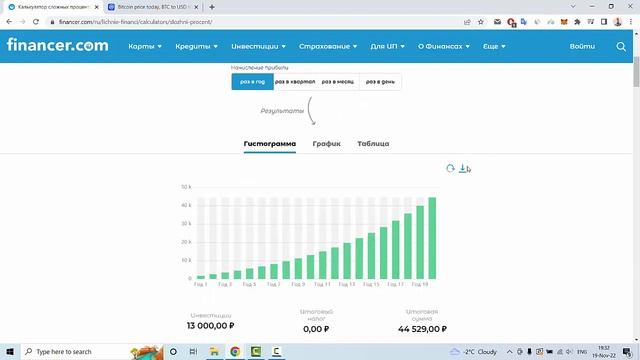Viewport: 640px width, 360px height.
Task: Click the share page icon in address bar
Action: (x=467, y=22)
